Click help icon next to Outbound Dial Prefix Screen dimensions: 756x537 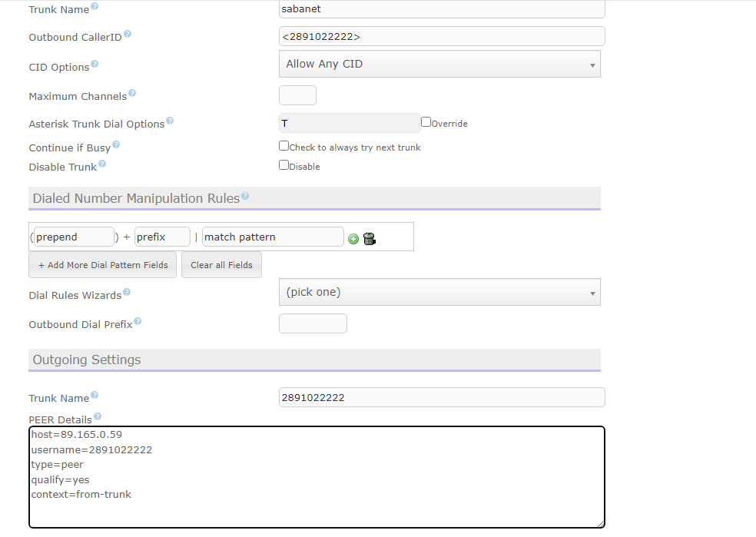(x=138, y=322)
